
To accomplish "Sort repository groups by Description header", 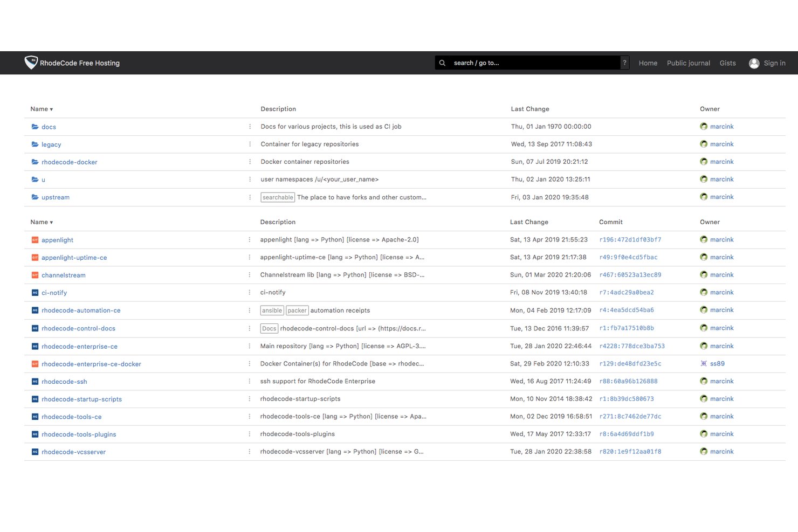I will coord(278,109).
